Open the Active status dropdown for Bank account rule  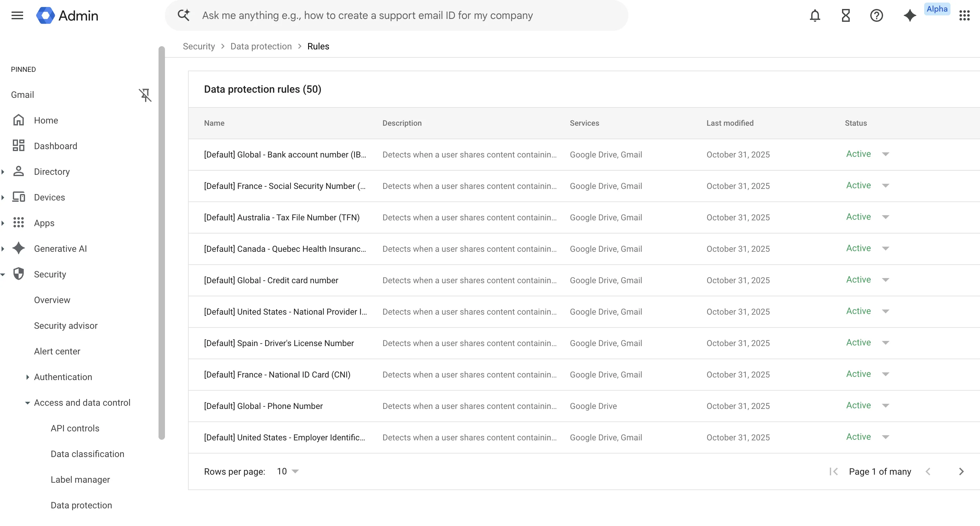point(886,154)
